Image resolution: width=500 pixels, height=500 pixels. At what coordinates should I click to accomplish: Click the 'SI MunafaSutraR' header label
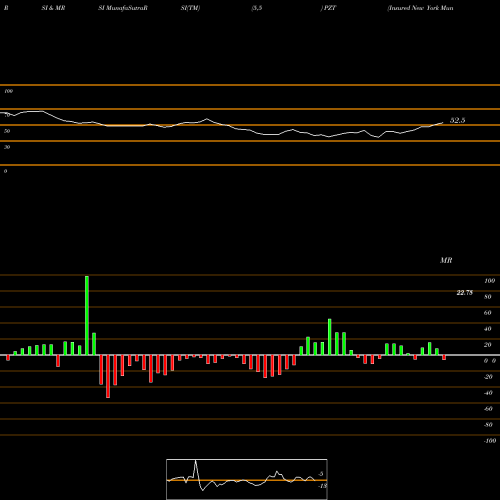click(123, 8)
